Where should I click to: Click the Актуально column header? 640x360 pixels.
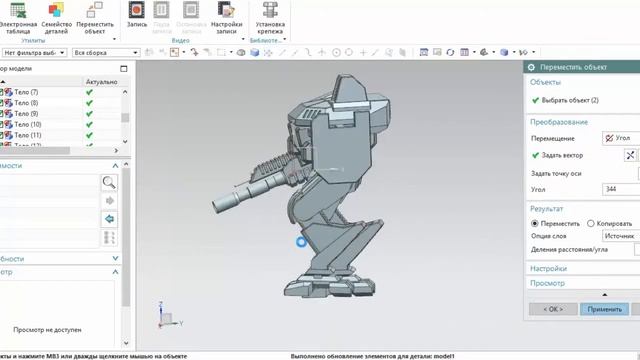pos(102,82)
